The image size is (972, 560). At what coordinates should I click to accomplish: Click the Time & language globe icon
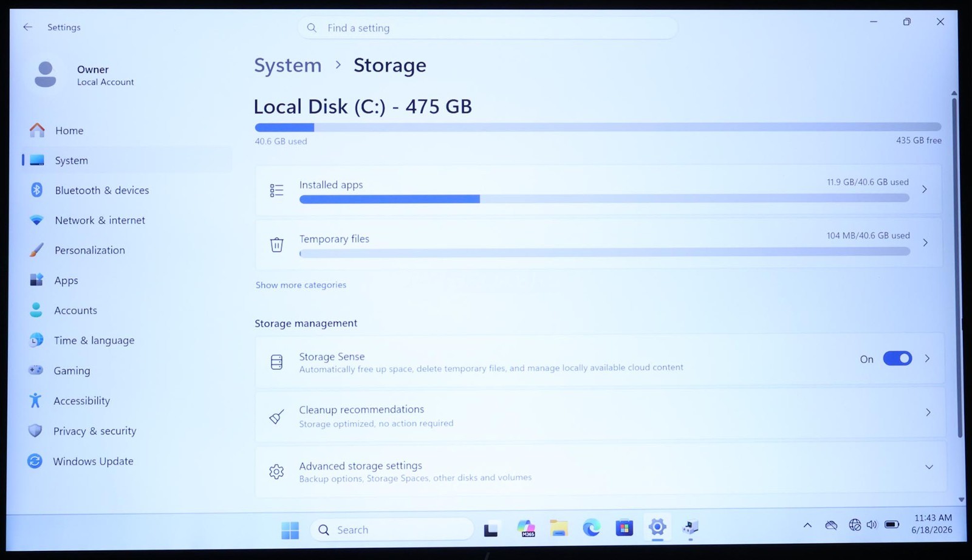point(36,340)
